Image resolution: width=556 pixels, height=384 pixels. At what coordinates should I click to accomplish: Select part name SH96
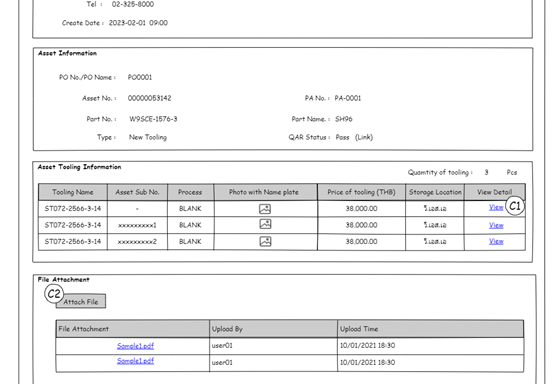pyautogui.click(x=344, y=119)
